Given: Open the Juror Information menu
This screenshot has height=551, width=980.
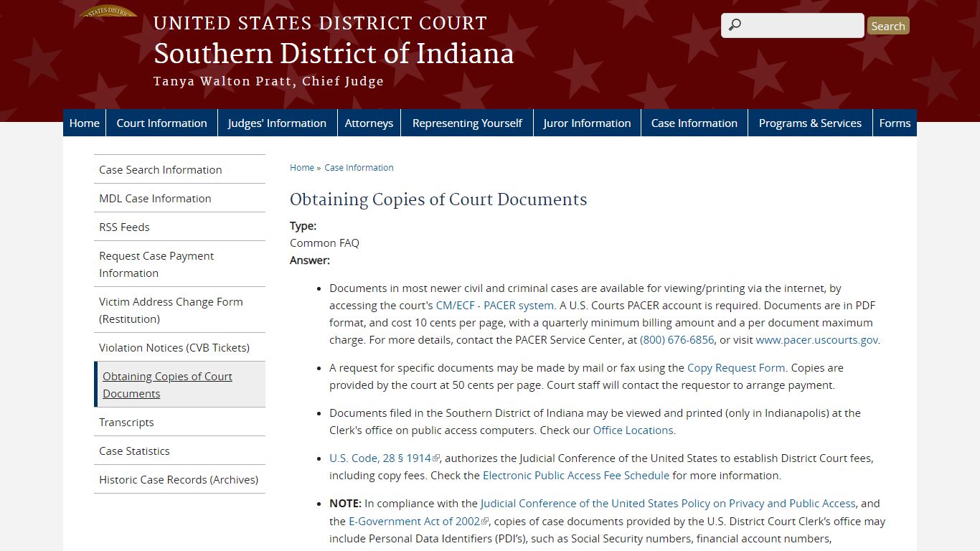Looking at the screenshot, I should 587,123.
